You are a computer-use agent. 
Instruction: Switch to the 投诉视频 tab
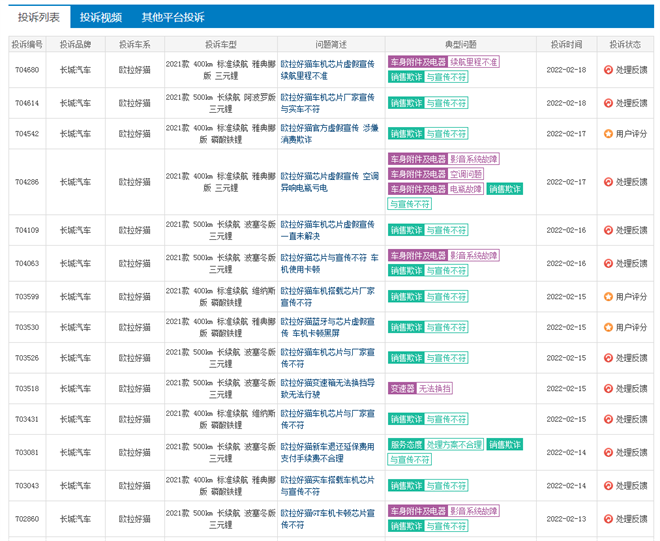pos(101,17)
